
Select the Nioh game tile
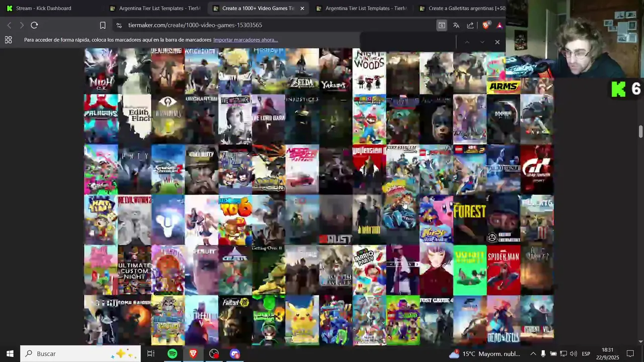click(101, 71)
